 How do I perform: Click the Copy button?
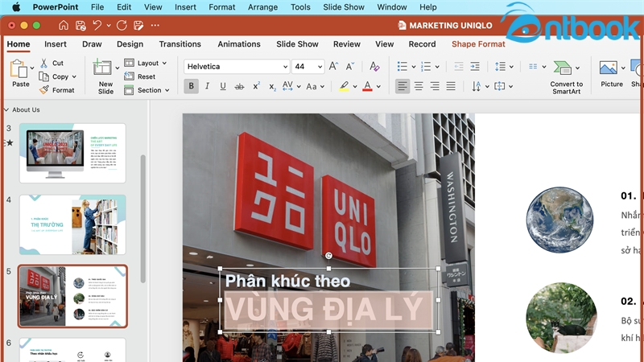click(56, 76)
